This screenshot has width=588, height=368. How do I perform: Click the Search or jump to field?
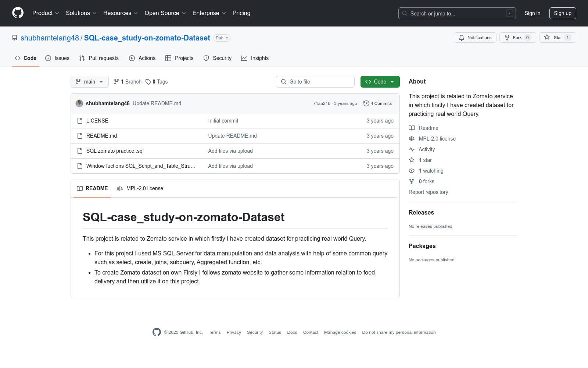tap(457, 13)
